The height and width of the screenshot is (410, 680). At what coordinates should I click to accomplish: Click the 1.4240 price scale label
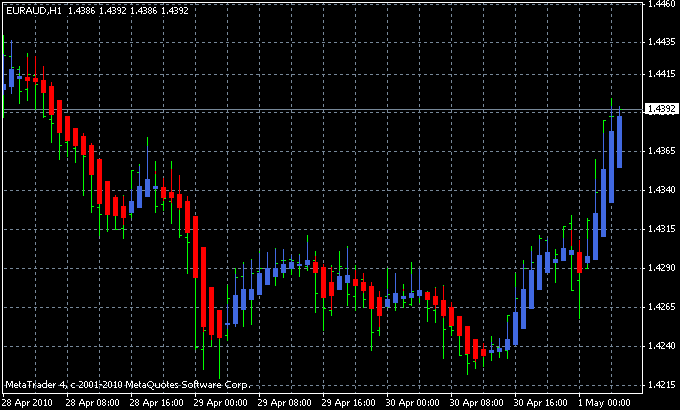(x=661, y=346)
